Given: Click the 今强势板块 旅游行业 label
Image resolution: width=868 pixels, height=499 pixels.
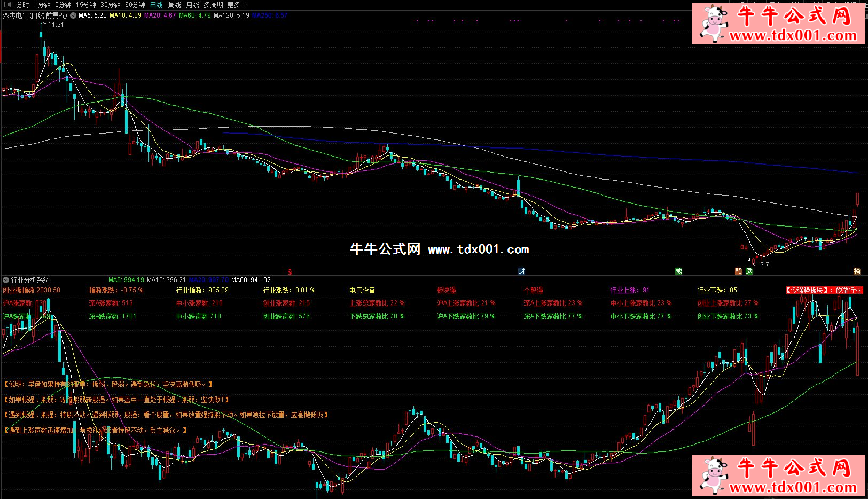Looking at the screenshot, I should (x=824, y=290).
